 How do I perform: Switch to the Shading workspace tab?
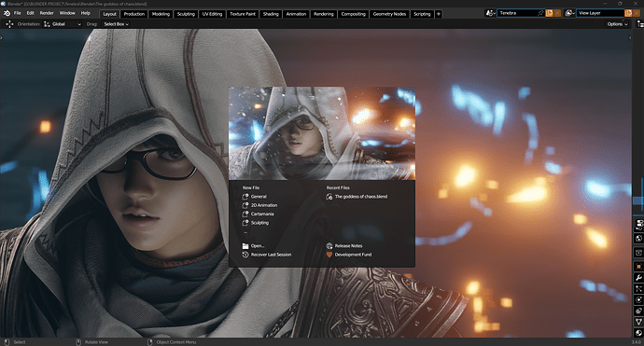pos(271,14)
